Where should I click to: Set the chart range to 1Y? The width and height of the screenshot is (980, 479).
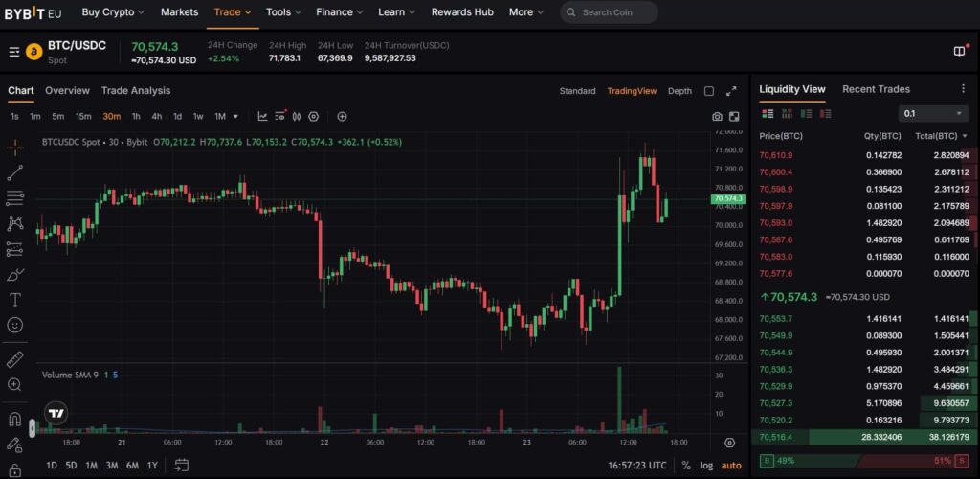[x=152, y=466]
